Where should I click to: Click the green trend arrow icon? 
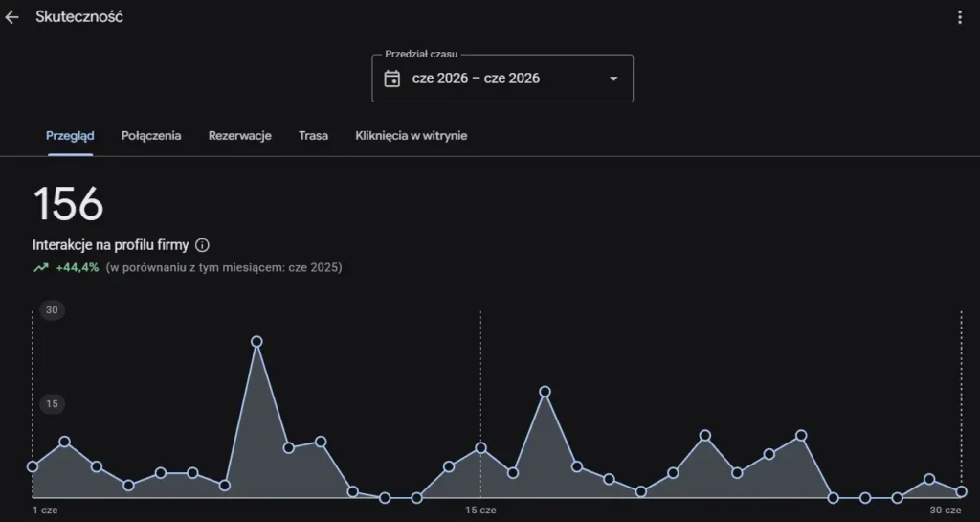pyautogui.click(x=40, y=268)
